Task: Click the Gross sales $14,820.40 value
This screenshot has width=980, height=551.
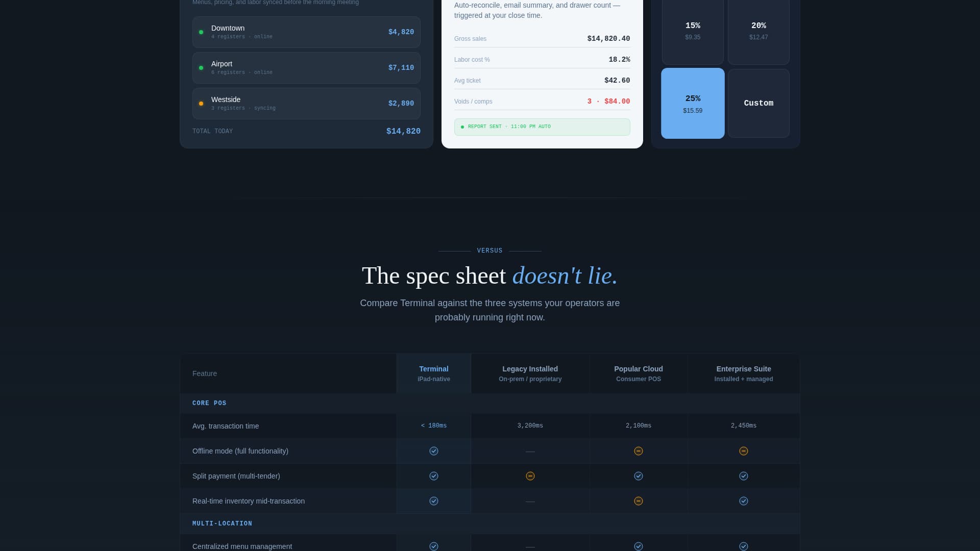Action: (x=608, y=39)
